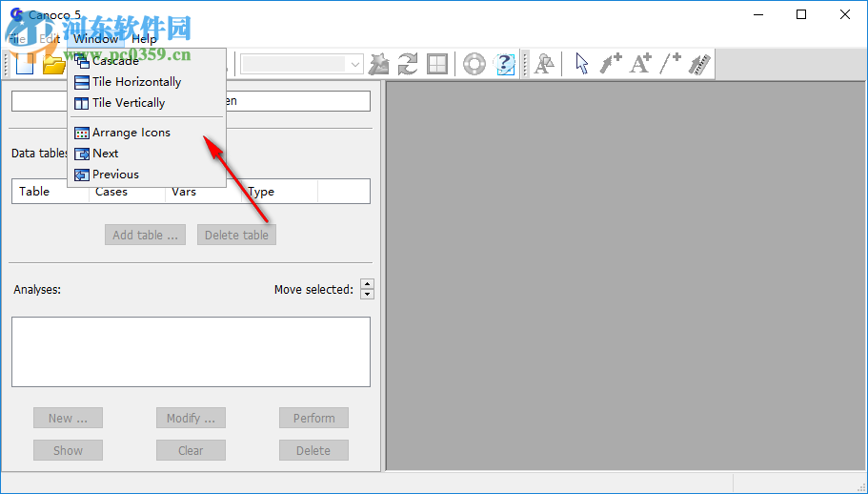Image resolution: width=868 pixels, height=494 pixels.
Task: Click the New analysis button
Action: coord(68,418)
